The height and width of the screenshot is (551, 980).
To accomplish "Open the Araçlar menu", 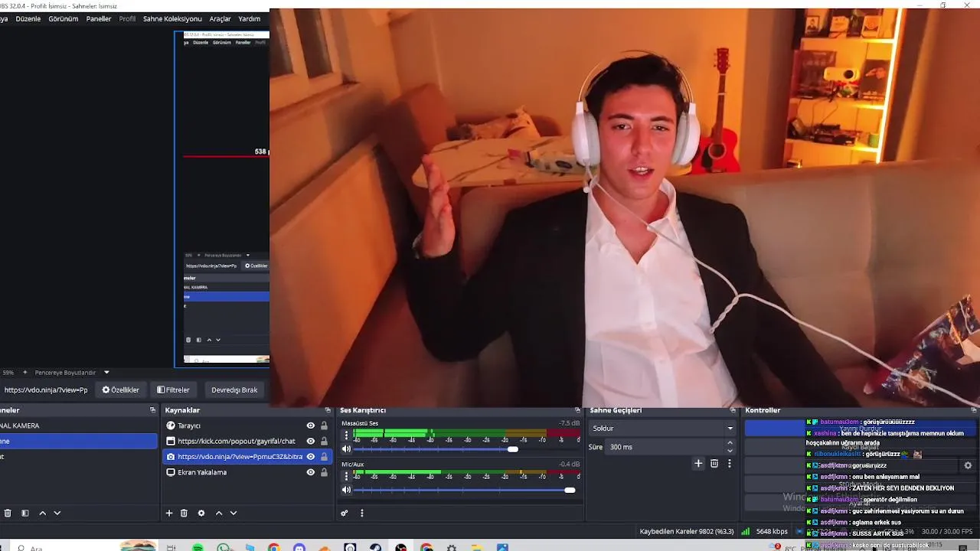I will [220, 18].
